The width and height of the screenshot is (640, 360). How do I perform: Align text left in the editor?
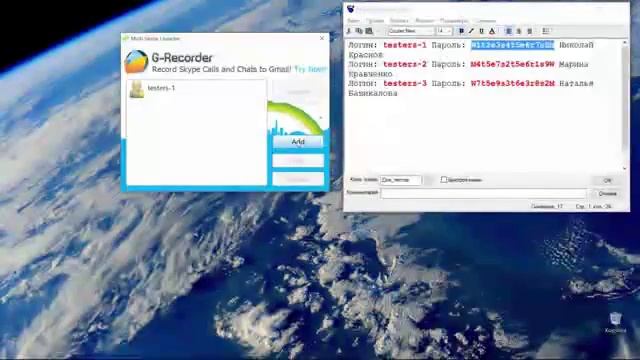coord(509,31)
